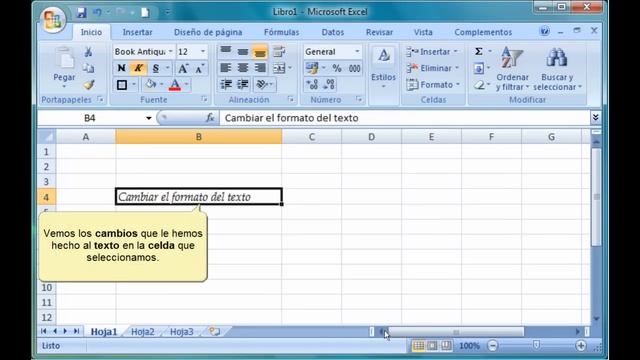The image size is (640, 360).
Task: Decrease the indent
Action: click(226, 84)
